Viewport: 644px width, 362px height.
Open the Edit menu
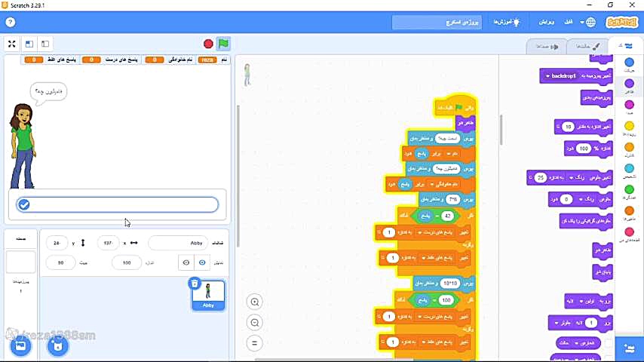point(546,22)
